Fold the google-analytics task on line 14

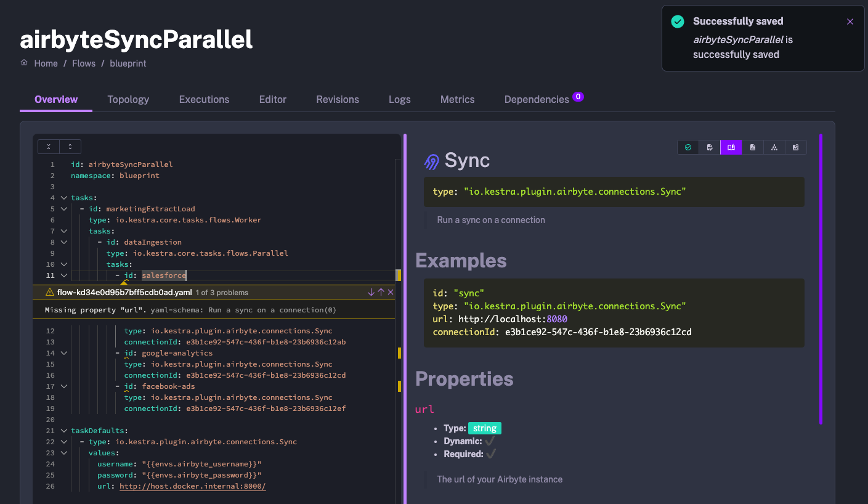click(64, 353)
